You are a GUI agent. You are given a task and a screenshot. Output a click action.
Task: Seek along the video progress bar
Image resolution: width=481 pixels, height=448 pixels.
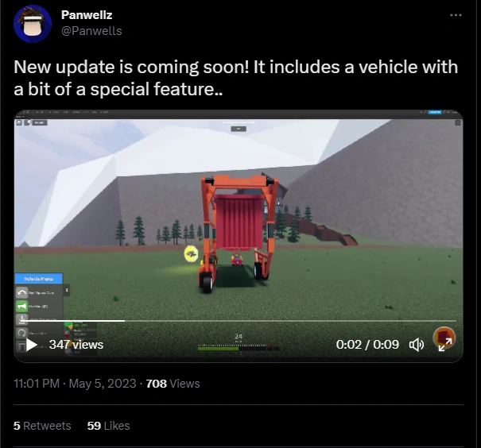[x=239, y=321]
